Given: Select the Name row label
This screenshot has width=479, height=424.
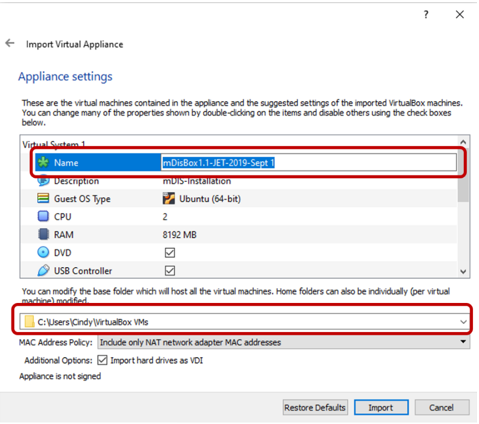Looking at the screenshot, I should coord(66,163).
